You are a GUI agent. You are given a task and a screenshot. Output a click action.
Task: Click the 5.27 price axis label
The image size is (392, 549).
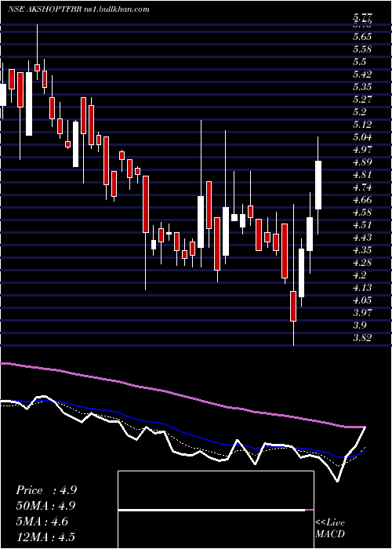click(362, 100)
